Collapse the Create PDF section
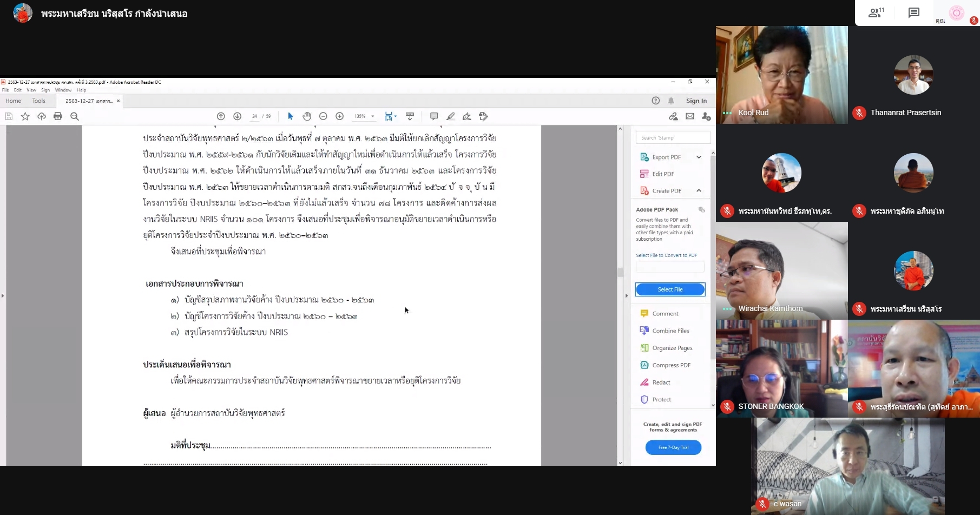Viewport: 980px width, 515px height. [699, 190]
